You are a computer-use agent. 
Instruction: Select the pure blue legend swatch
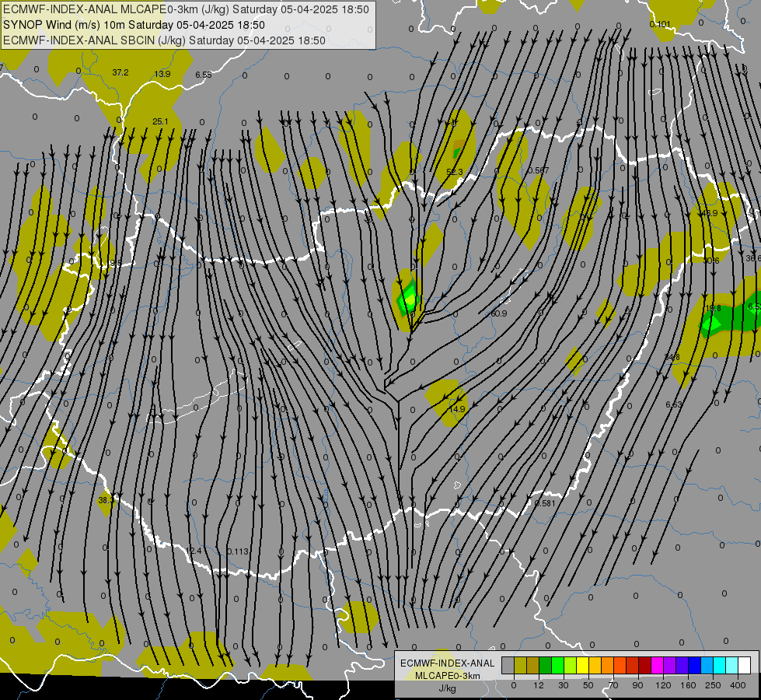click(x=695, y=665)
